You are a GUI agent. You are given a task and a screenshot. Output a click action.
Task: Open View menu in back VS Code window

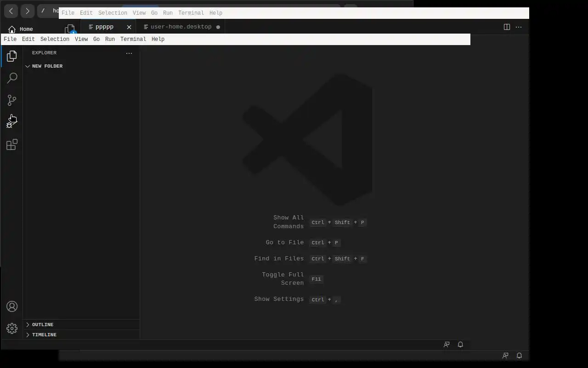pyautogui.click(x=139, y=13)
